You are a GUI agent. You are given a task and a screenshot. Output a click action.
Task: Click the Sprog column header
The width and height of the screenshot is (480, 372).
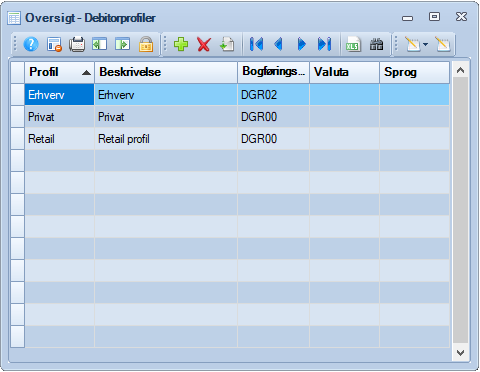[414, 72]
